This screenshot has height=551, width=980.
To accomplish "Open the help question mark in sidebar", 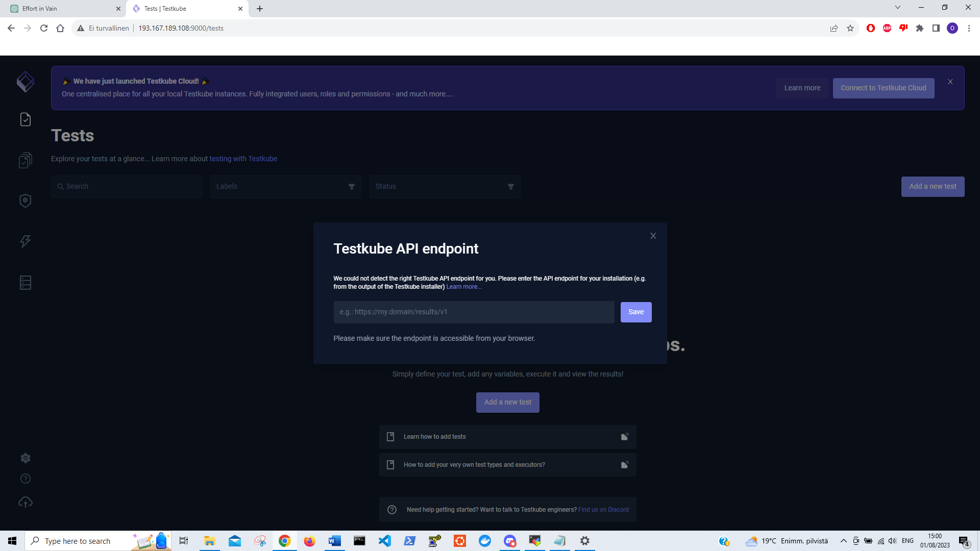I will [x=26, y=479].
